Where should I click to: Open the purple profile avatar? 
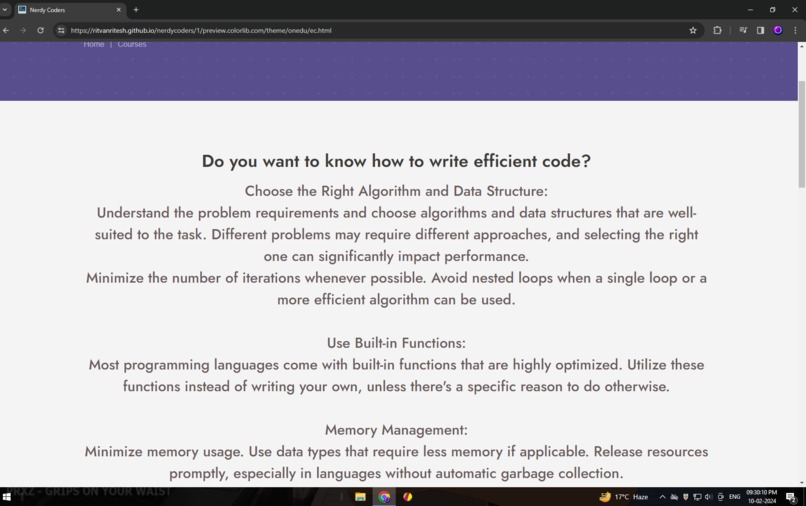778,30
